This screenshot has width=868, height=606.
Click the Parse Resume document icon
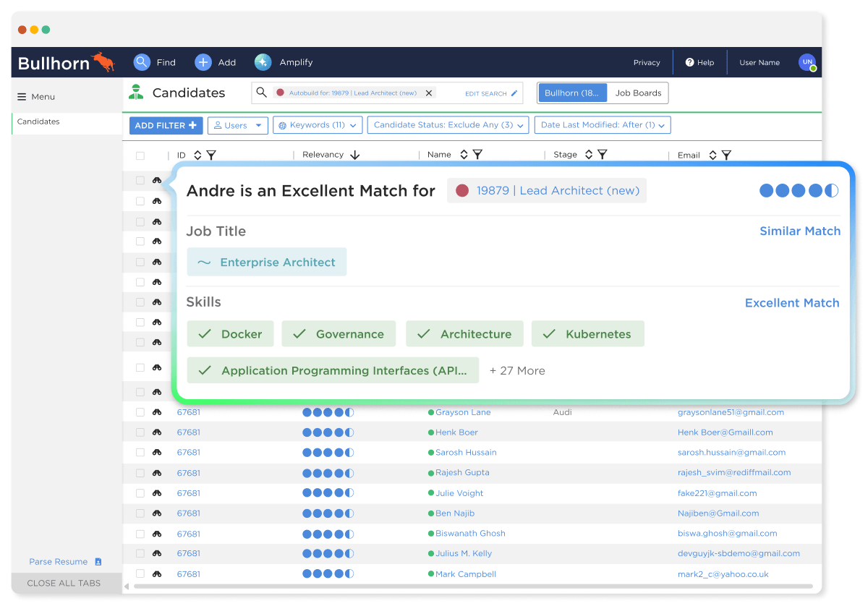click(x=98, y=562)
